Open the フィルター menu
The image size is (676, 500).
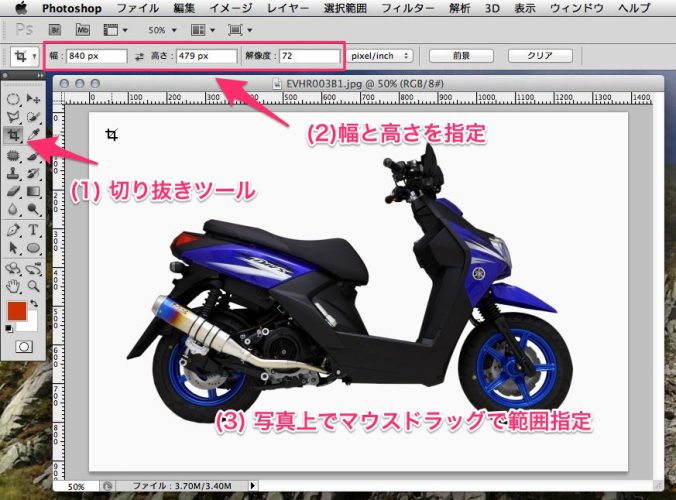point(408,8)
